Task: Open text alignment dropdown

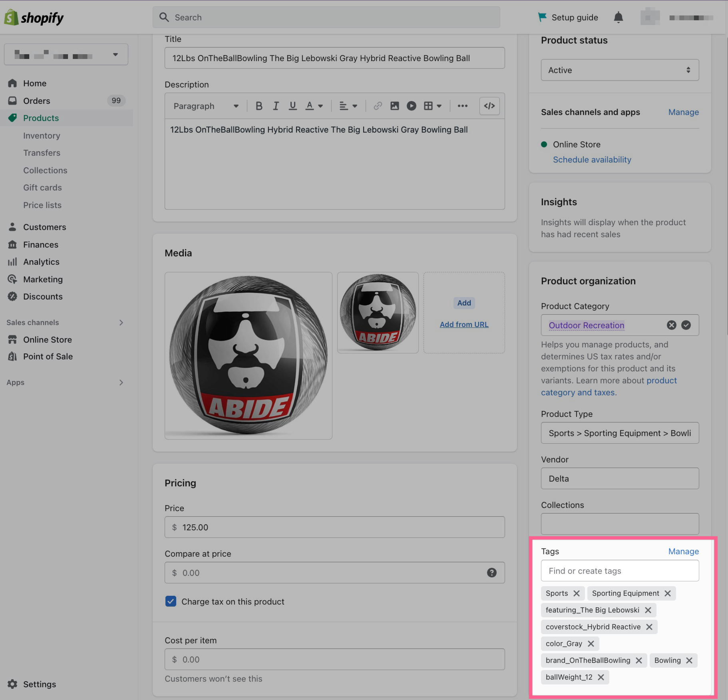Action: (x=348, y=106)
